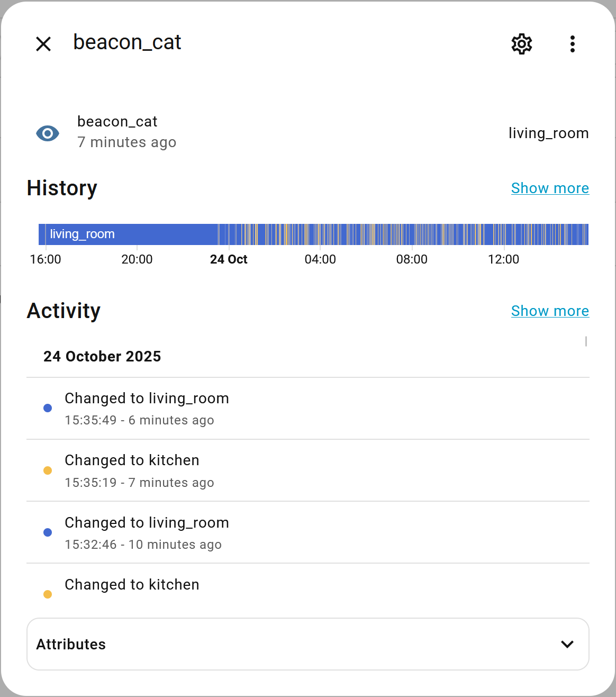The width and height of the screenshot is (616, 697).
Task: Close the beacon_cat dialog
Action: click(43, 44)
